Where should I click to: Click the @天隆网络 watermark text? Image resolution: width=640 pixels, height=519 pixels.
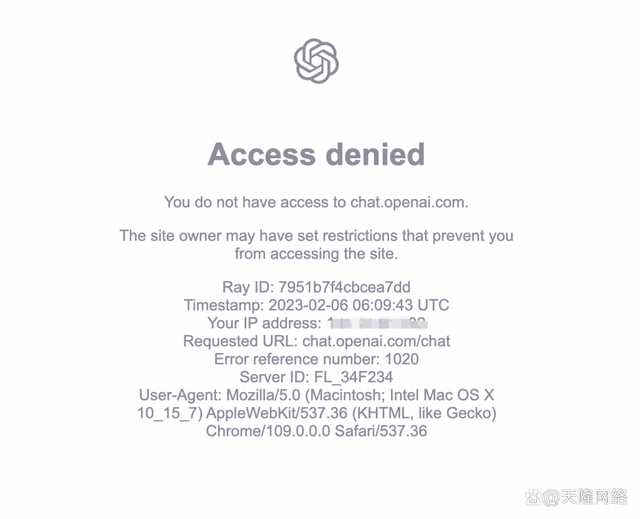pos(584,497)
